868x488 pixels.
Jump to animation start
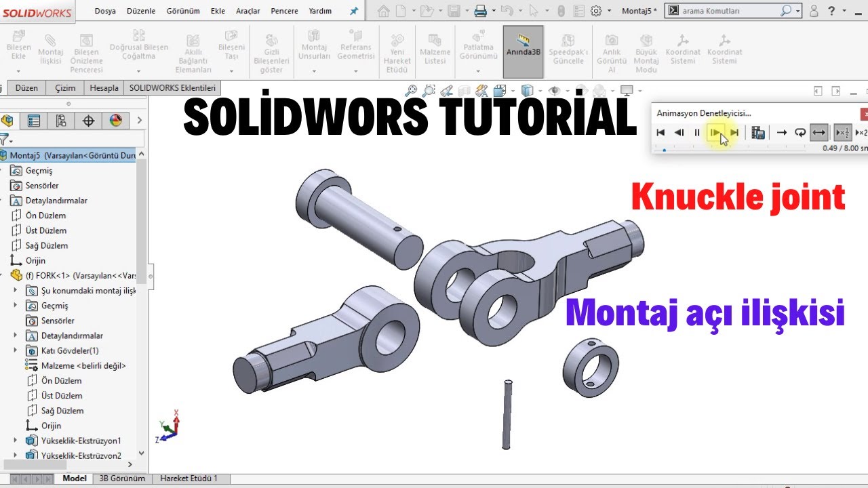[x=660, y=133]
